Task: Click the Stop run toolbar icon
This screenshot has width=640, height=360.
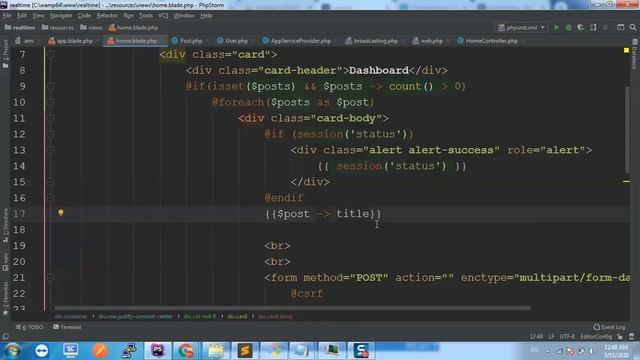Action: (x=605, y=27)
